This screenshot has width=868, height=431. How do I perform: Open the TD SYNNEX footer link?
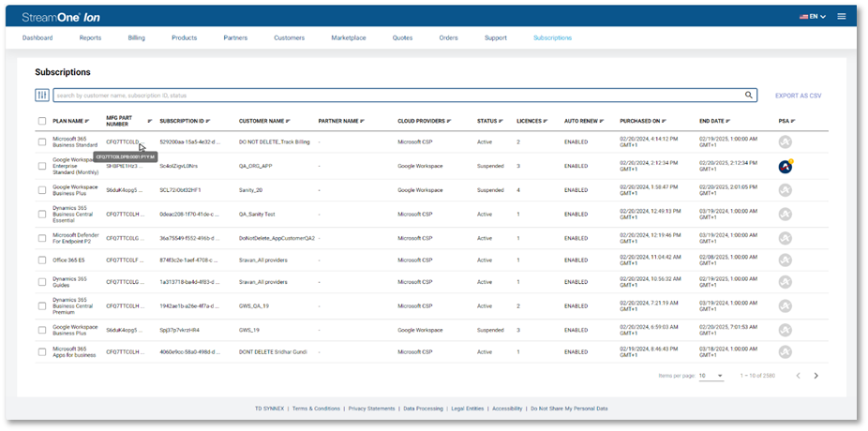tap(270, 409)
